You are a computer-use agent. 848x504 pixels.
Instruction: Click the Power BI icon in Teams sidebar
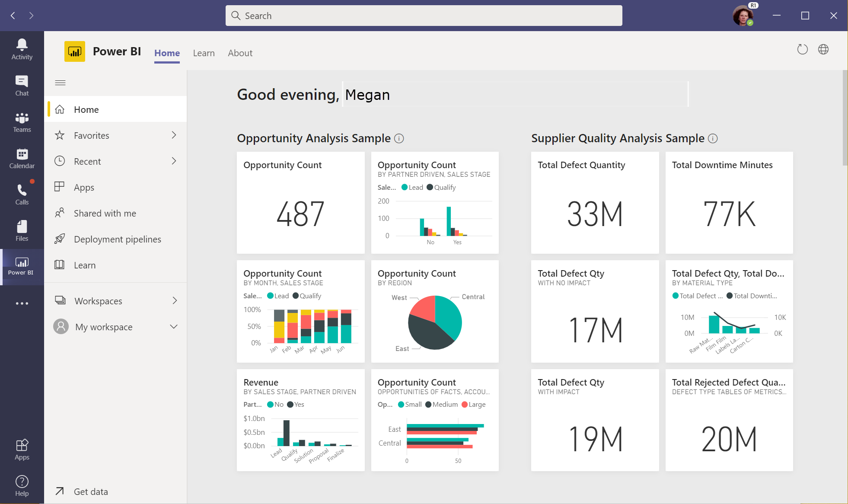20,266
